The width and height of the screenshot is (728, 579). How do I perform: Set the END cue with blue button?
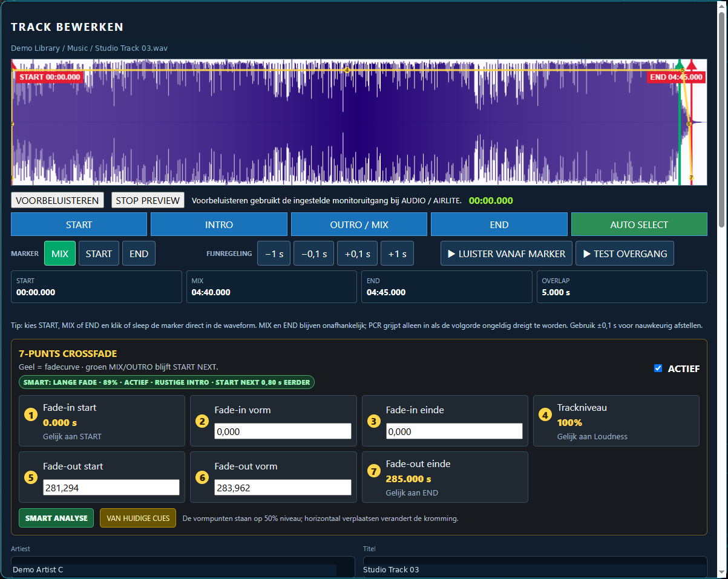pos(499,224)
